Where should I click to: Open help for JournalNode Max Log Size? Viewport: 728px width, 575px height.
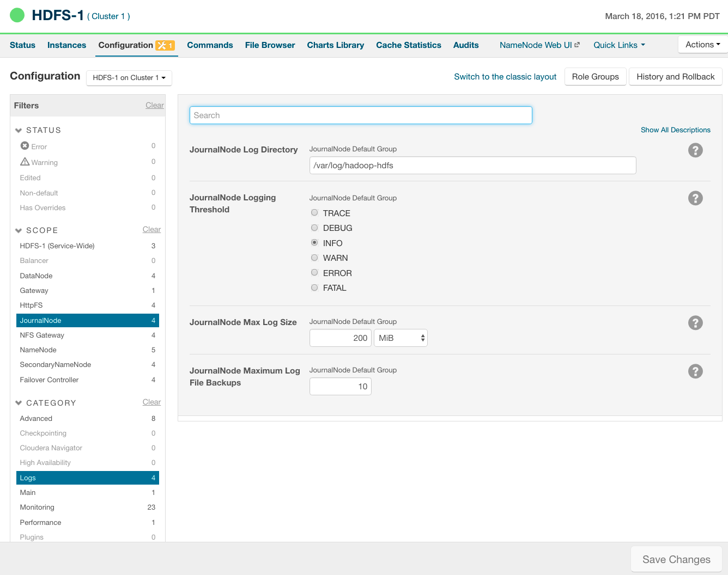[695, 323]
